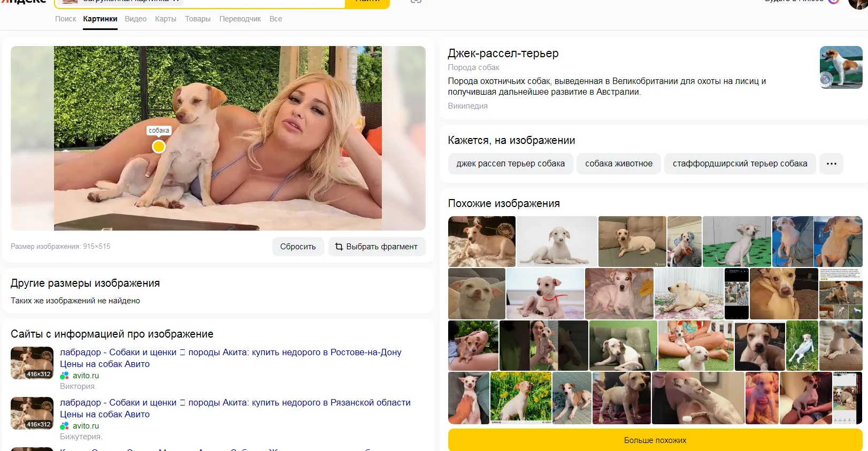Click the 'Кажется, на изображении' heading
868x451 pixels.
click(x=511, y=141)
